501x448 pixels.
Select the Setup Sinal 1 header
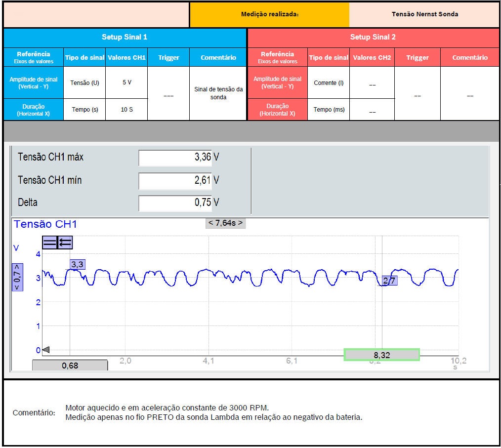point(125,37)
